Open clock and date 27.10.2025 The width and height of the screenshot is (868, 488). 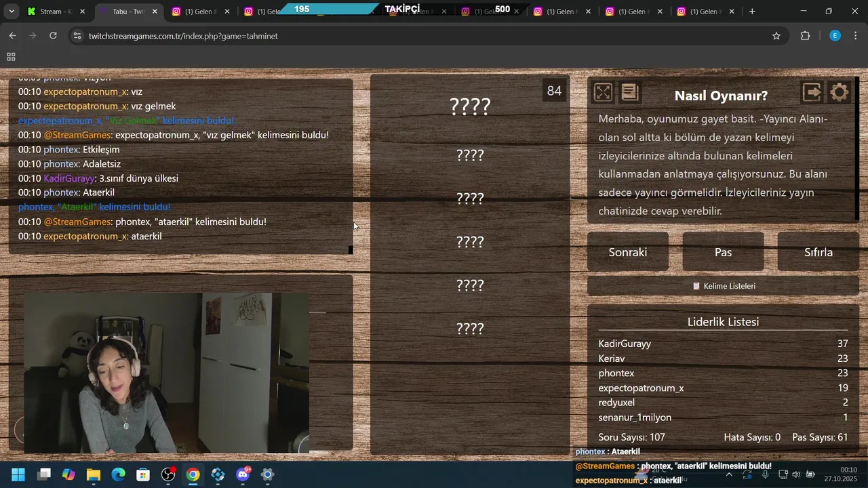click(841, 474)
